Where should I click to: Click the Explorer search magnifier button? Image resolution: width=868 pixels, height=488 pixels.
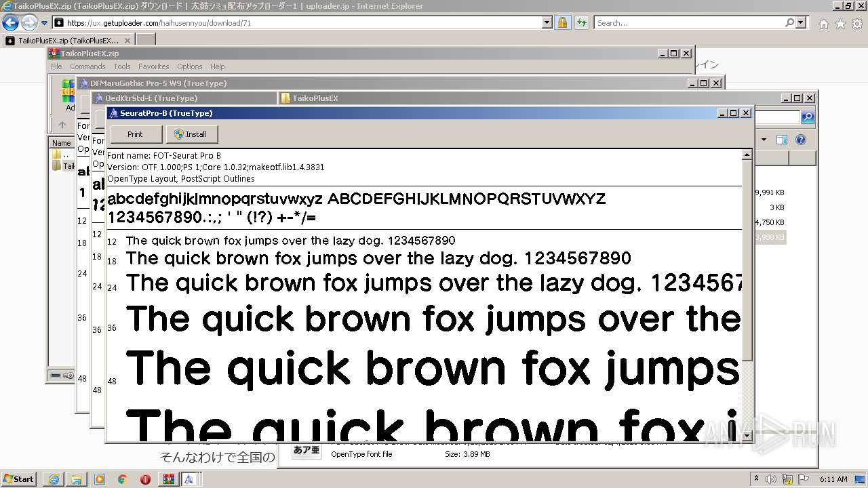(808, 117)
